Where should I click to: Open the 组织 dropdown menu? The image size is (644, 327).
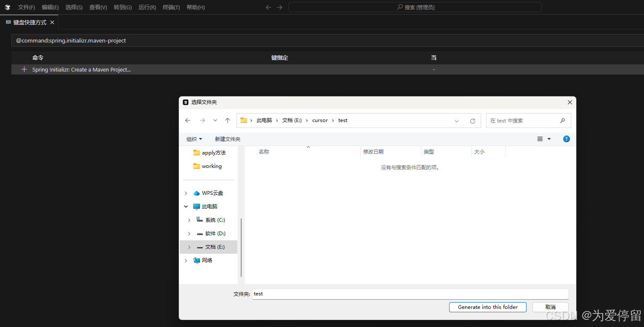pyautogui.click(x=194, y=139)
